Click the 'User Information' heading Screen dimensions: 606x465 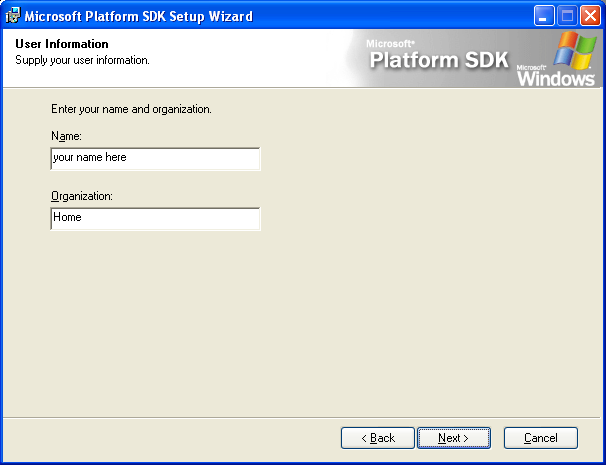click(62, 44)
